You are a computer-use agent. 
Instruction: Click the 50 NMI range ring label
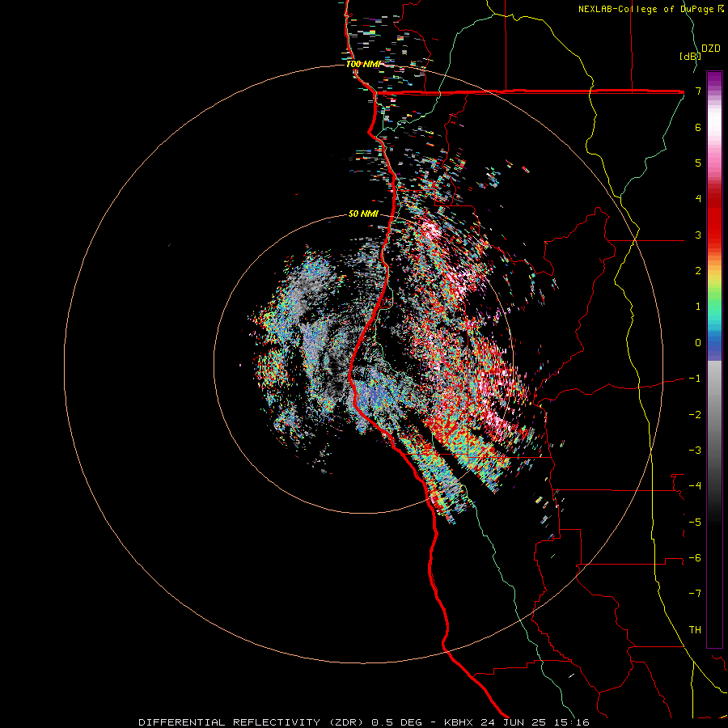(x=363, y=214)
